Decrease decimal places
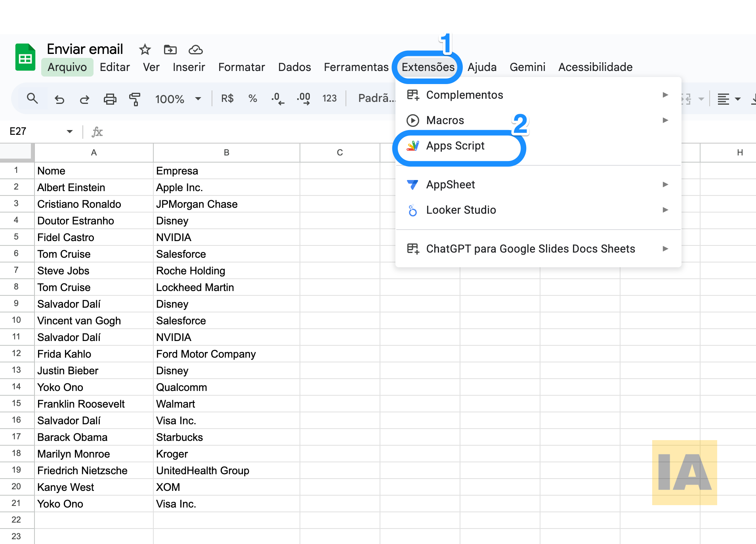This screenshot has height=544, width=756. pos(278,98)
